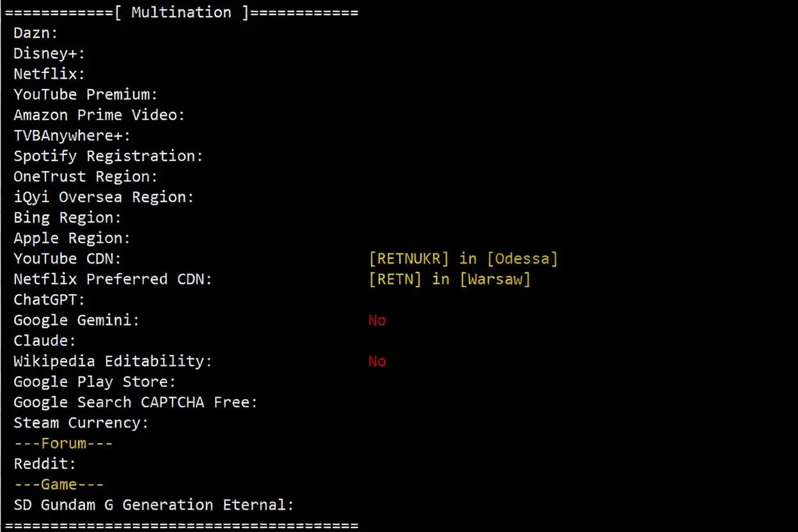This screenshot has width=798, height=532.
Task: Select 'SD Gundam G Generation Eternal:' line
Action: [x=153, y=505]
